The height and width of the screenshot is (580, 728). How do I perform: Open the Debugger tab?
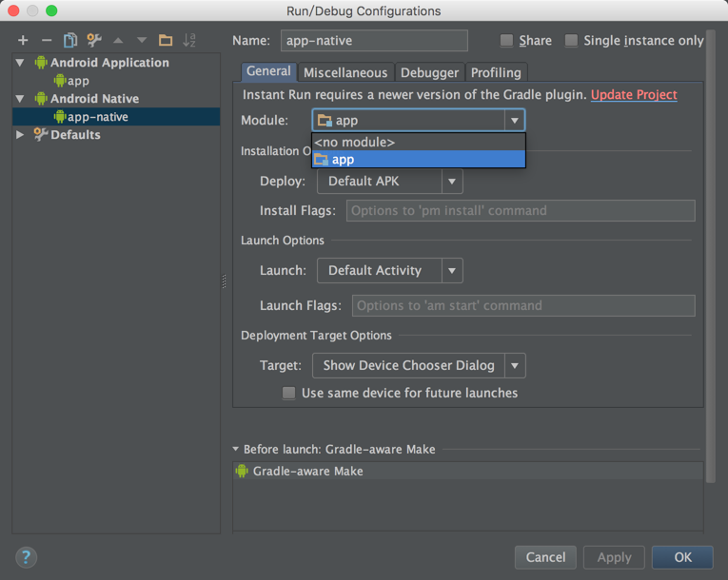pos(429,72)
